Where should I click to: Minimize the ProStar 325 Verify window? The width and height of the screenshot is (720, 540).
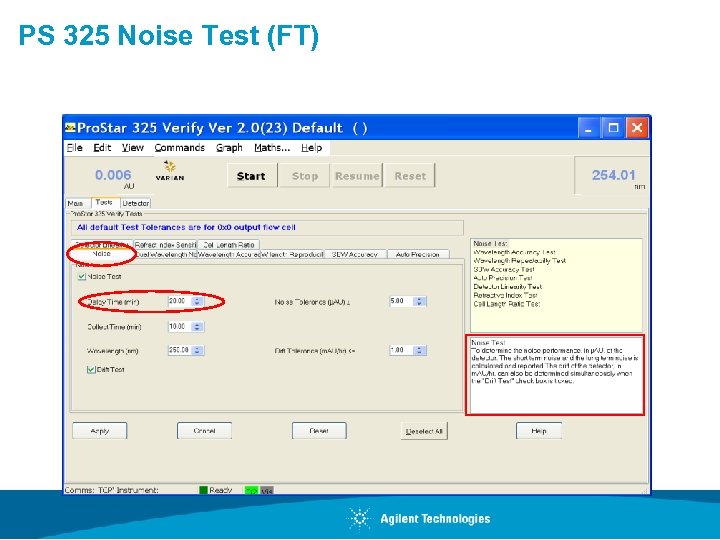pos(588,128)
